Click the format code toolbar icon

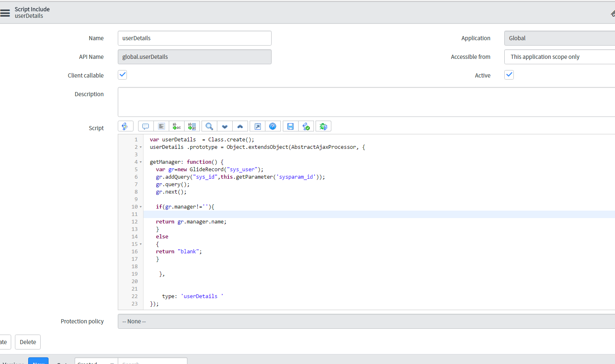point(161,126)
